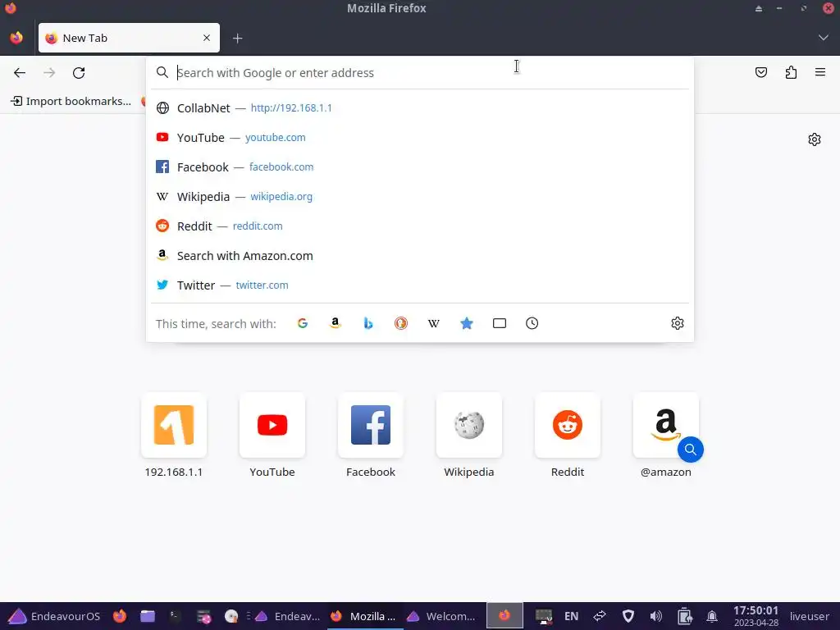Select Search with Amazon.com suggestion
The image size is (840, 630).
pyautogui.click(x=420, y=256)
